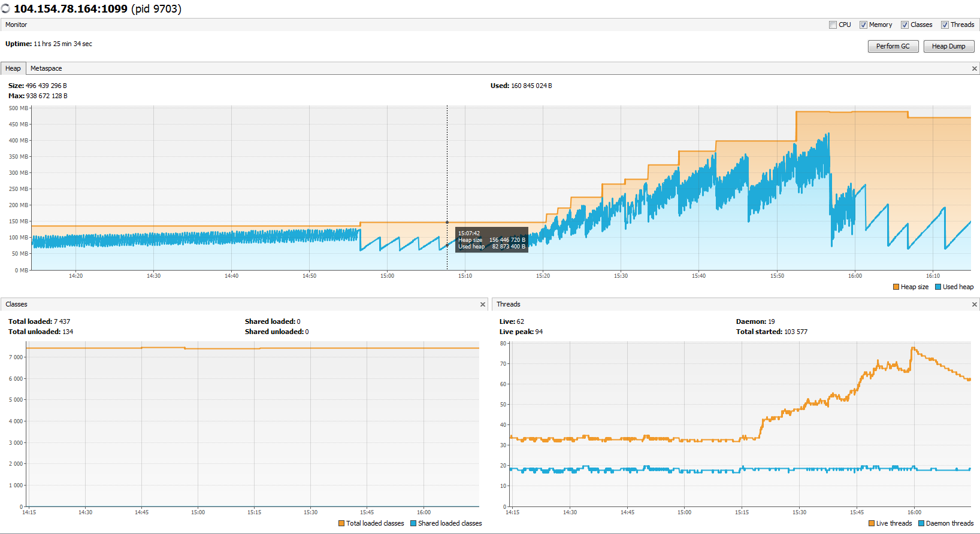The image size is (980, 534).
Task: Uncheck the Classes checkbox
Action: tap(905, 25)
